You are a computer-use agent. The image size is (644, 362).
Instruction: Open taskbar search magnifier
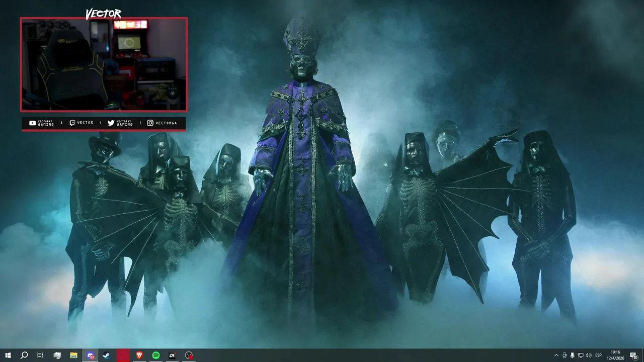click(24, 355)
